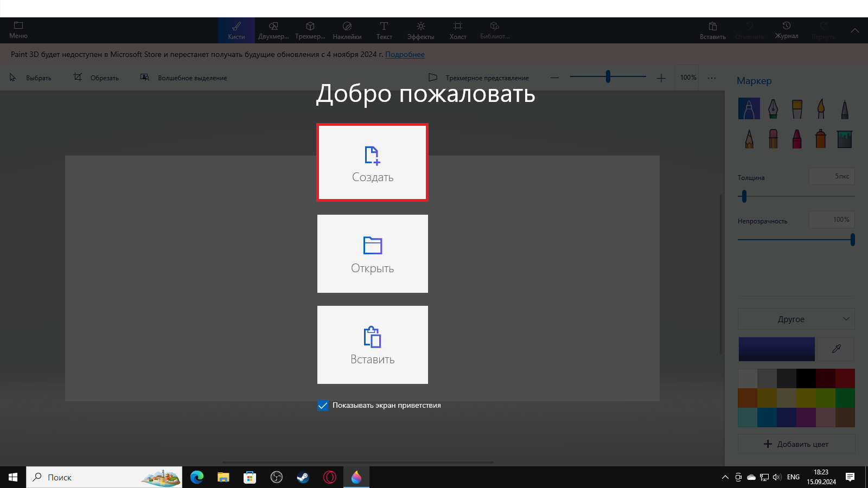
Task: Open the Холст canvas tab
Action: (x=458, y=30)
